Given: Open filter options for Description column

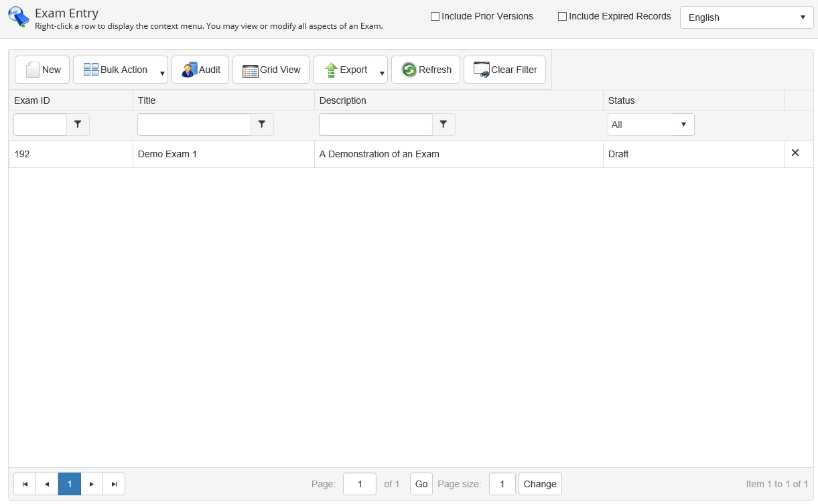Looking at the screenshot, I should pyautogui.click(x=444, y=124).
